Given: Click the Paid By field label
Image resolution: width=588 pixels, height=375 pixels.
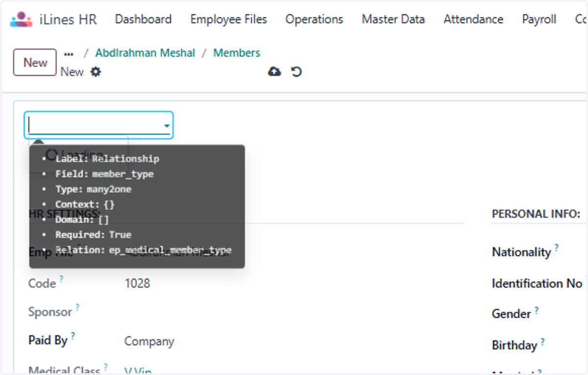Looking at the screenshot, I should tap(48, 340).
